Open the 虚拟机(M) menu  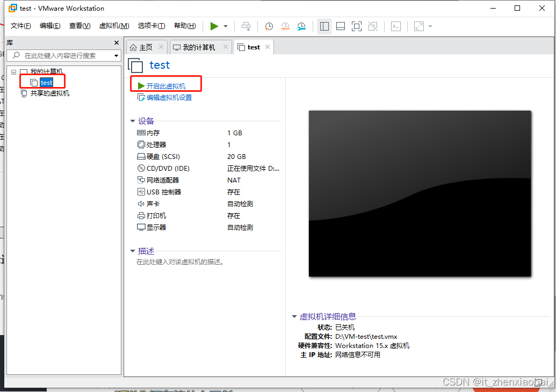click(114, 26)
